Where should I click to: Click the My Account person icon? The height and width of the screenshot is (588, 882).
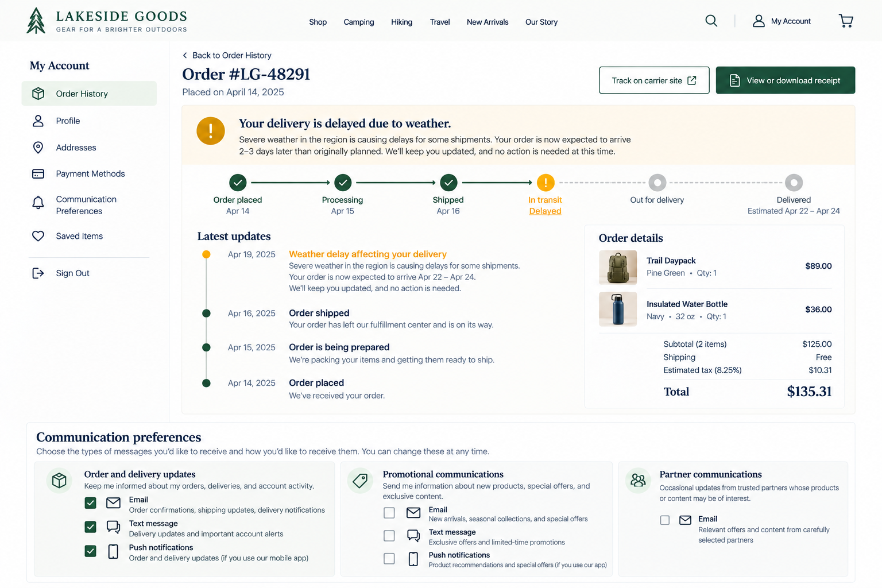click(x=759, y=21)
